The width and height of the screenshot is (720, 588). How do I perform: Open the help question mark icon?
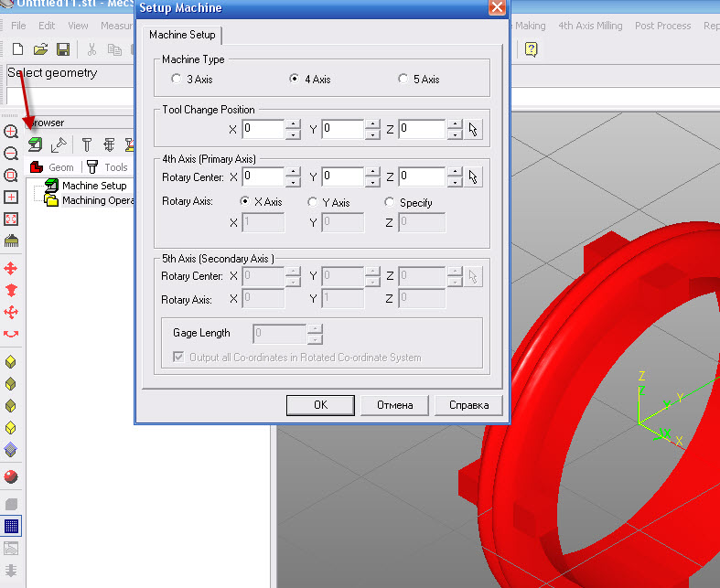[x=532, y=49]
